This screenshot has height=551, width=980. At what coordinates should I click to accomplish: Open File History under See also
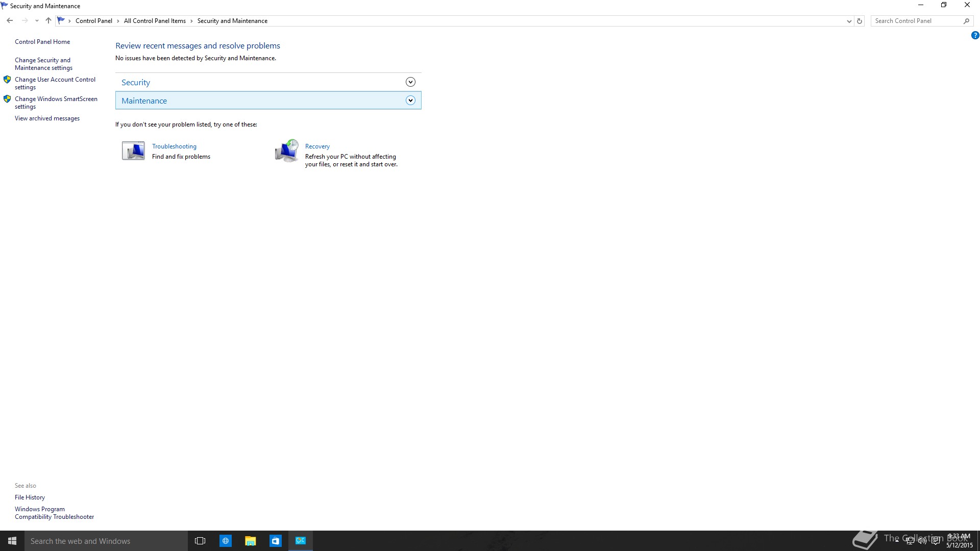tap(30, 497)
